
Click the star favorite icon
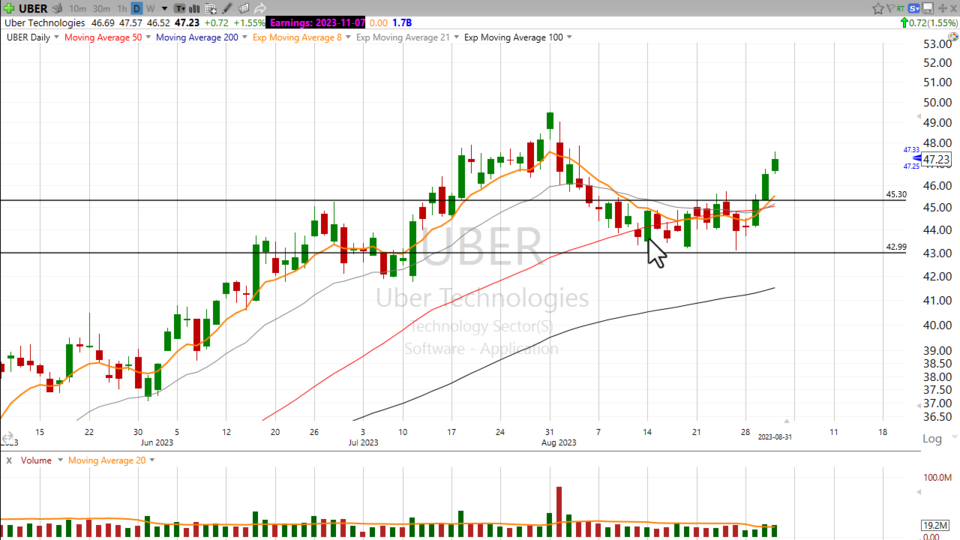tap(878, 8)
